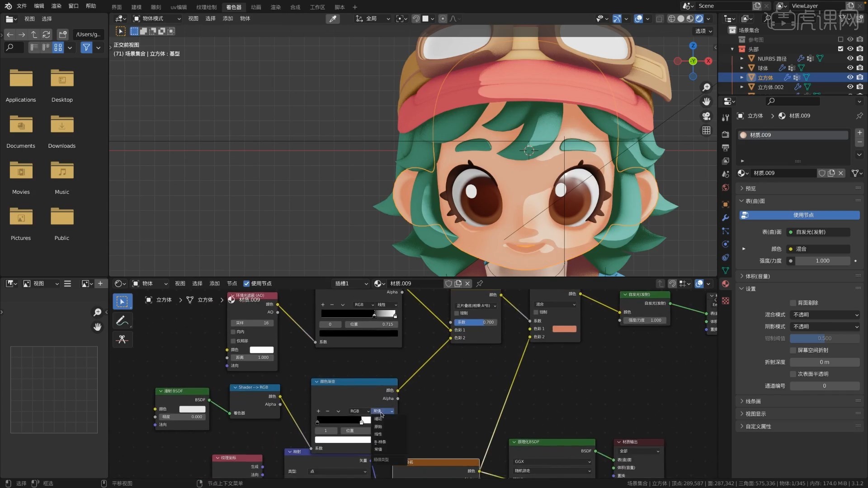Enable the 屏幕空间折射 checkbox
868x488 pixels.
click(x=794, y=350)
